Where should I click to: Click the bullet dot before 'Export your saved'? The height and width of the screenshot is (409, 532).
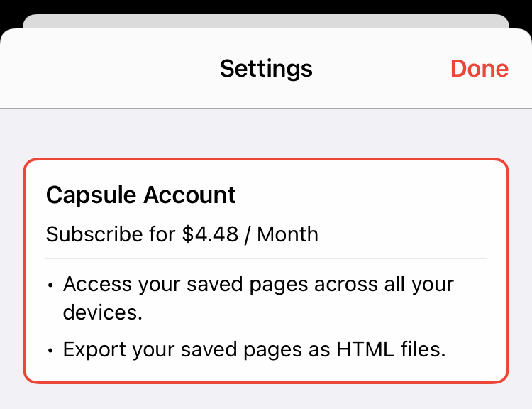pos(50,350)
